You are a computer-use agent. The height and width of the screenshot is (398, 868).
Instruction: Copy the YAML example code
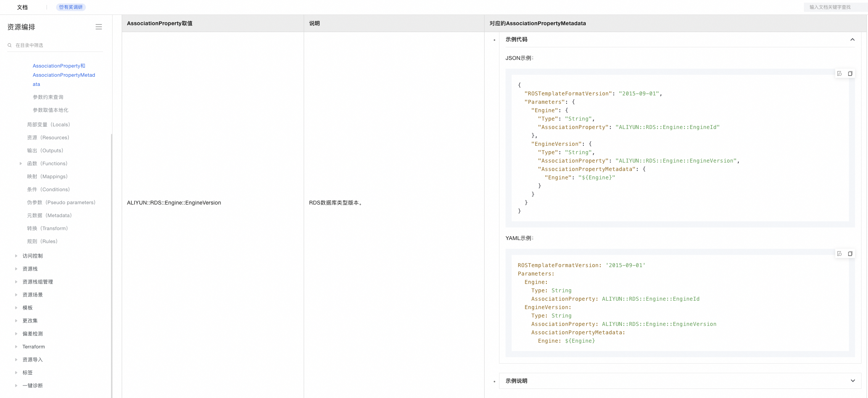tap(850, 254)
